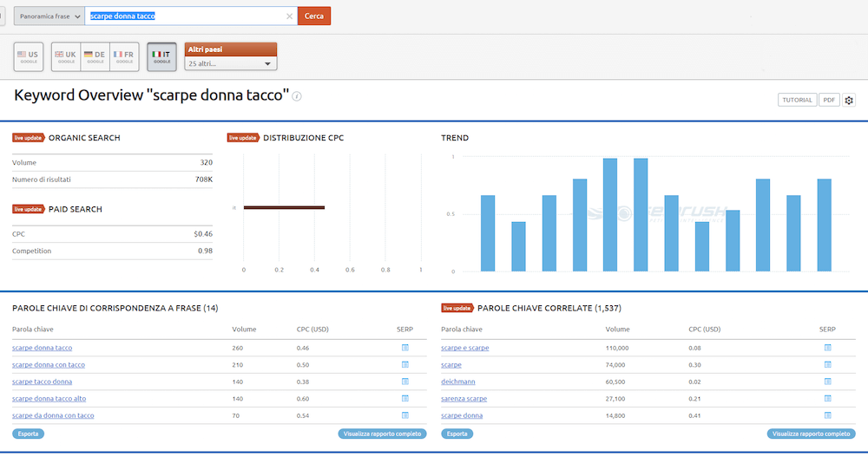Viewport: 868px width, 457px height.
Task: View full report for related keywords
Action: click(x=811, y=434)
